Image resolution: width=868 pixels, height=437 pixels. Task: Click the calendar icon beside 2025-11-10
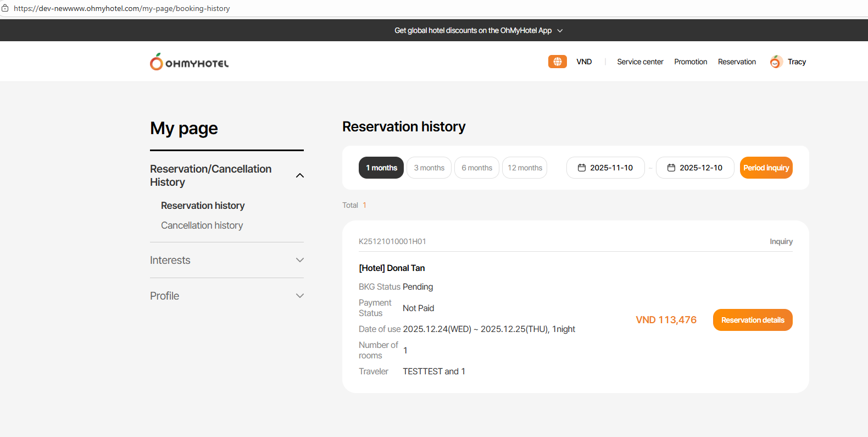582,168
